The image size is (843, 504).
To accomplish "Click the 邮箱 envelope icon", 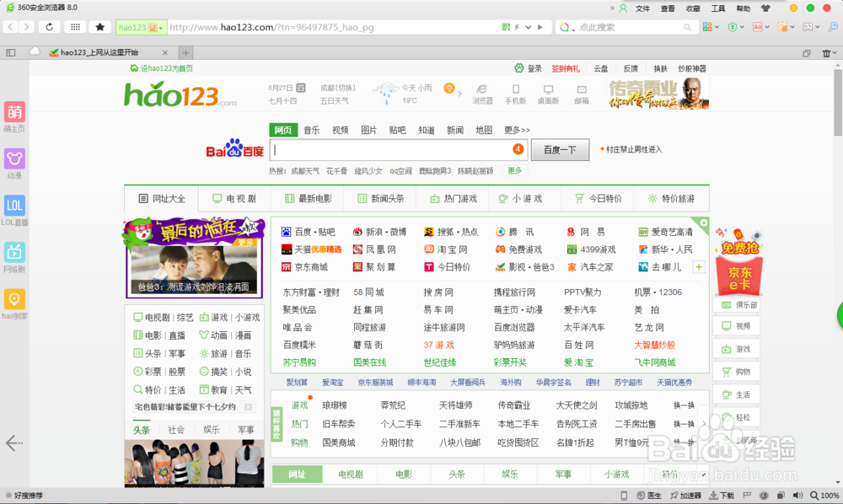I will tap(582, 89).
